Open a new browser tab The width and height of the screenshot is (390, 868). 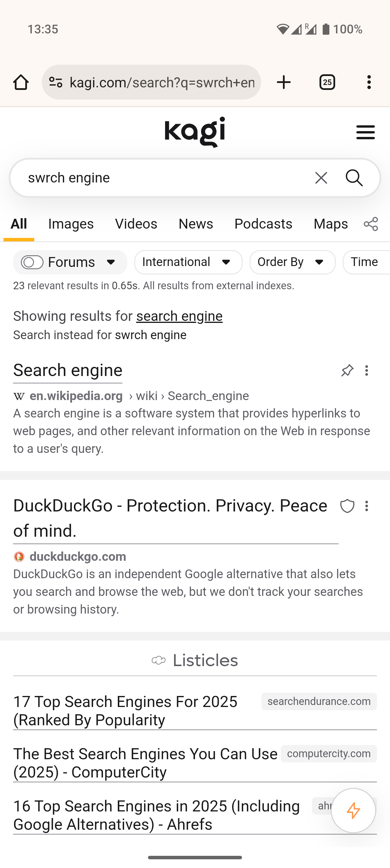pyautogui.click(x=284, y=82)
